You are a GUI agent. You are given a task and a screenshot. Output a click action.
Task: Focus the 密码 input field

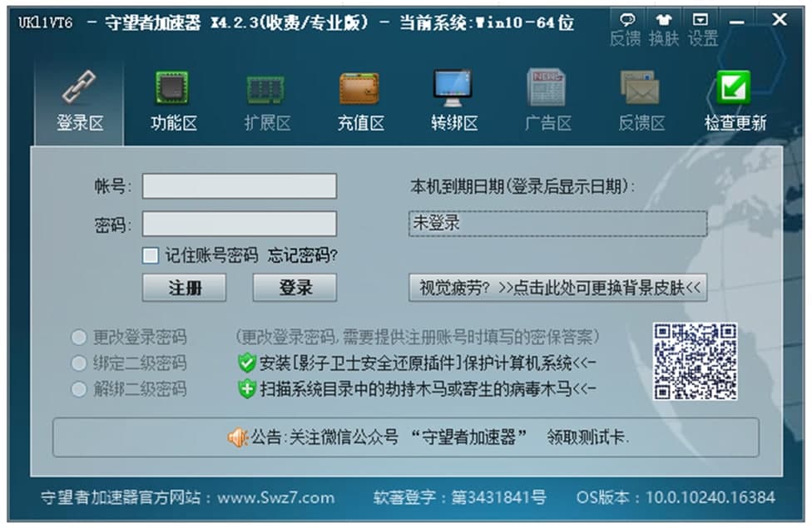click(240, 224)
